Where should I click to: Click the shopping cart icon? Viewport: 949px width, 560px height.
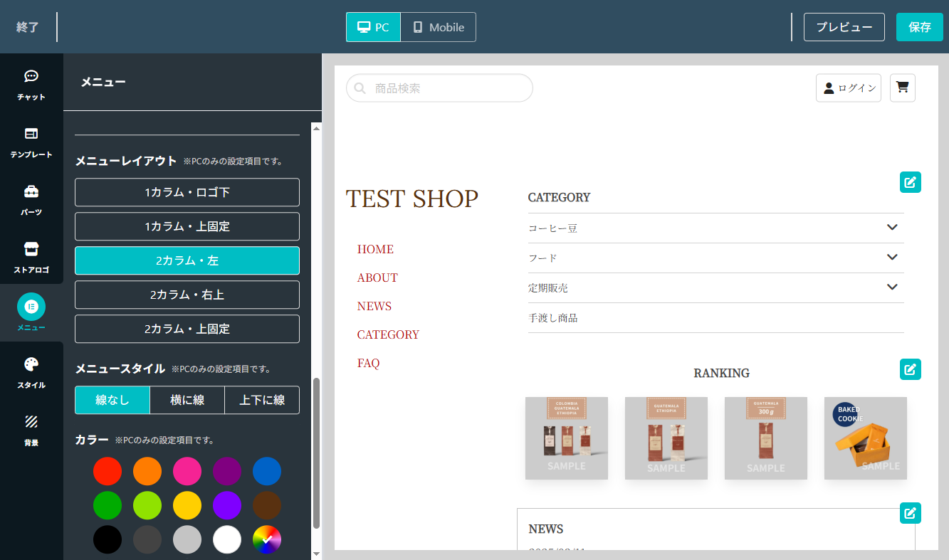902,88
